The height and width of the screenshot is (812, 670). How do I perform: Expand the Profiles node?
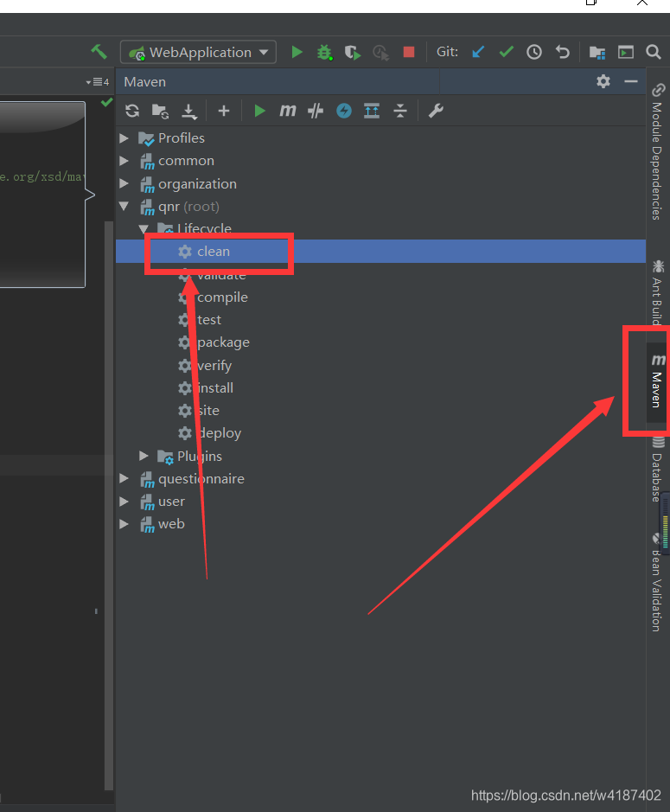pyautogui.click(x=124, y=138)
